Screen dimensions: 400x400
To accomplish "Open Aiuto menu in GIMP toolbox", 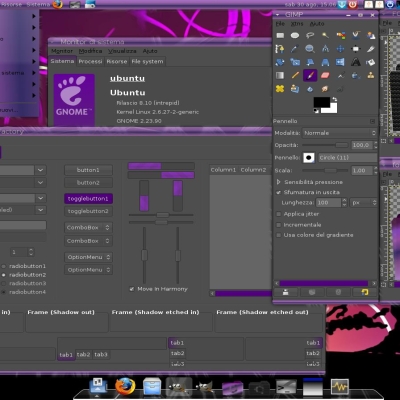I will click(x=317, y=24).
